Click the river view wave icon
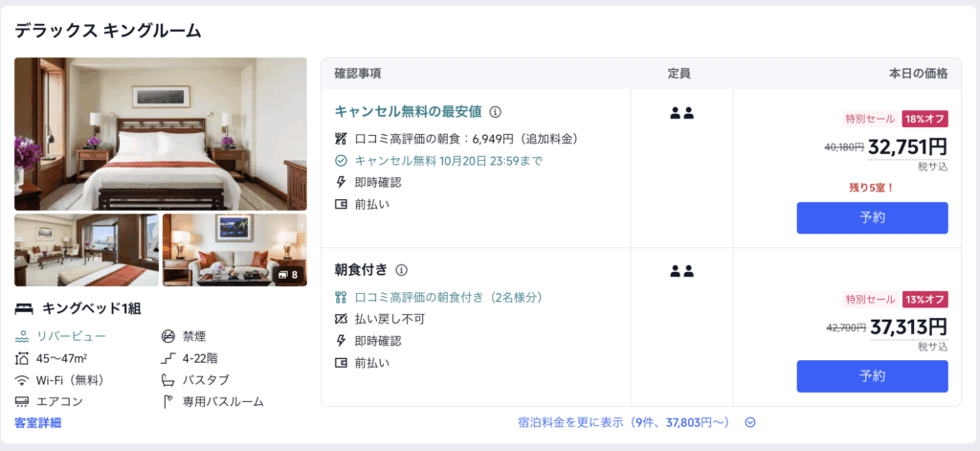 coord(22,336)
